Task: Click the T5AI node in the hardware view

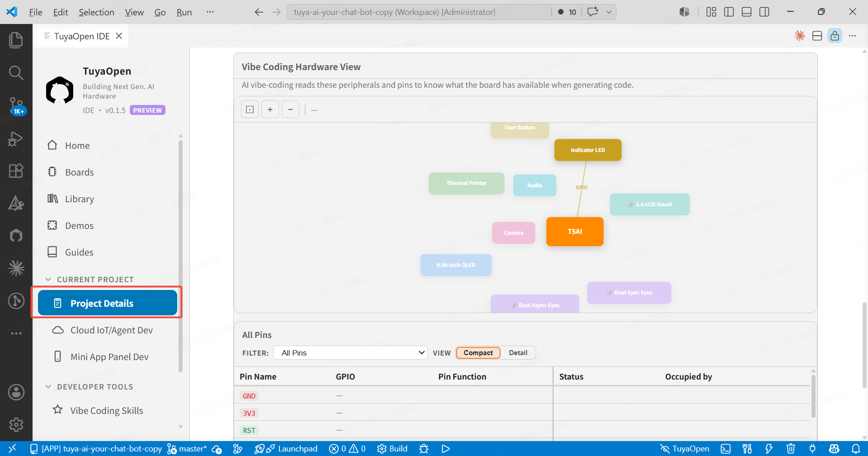Action: (575, 232)
